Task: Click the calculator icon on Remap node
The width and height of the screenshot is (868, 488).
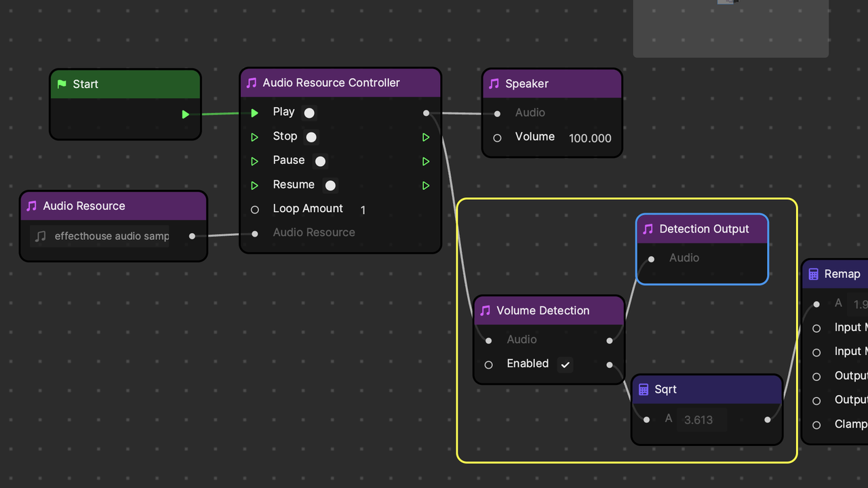Action: click(x=814, y=274)
